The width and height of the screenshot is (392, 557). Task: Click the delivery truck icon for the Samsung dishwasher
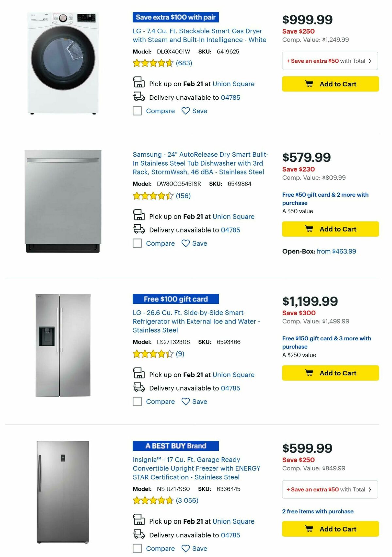pos(139,230)
